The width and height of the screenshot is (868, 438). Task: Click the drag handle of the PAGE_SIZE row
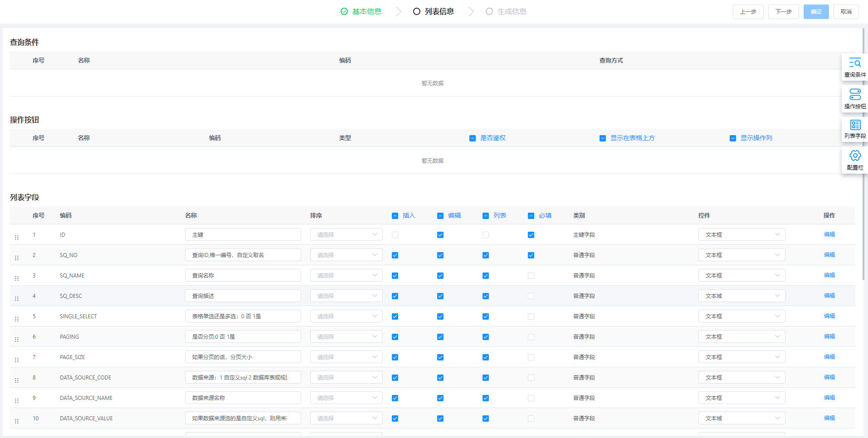17,360
